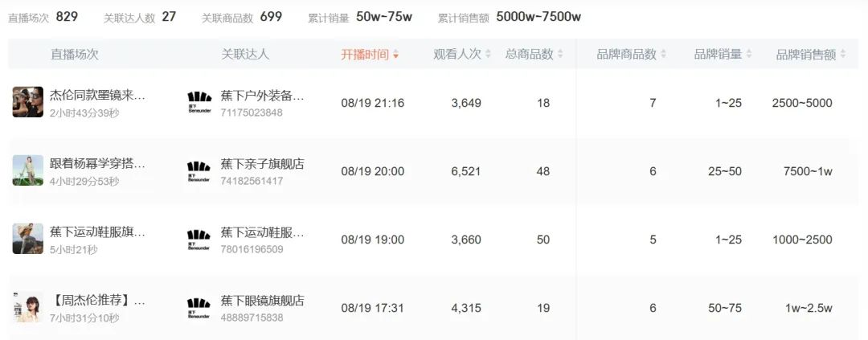Open livestream titled 蕉下运动鞋服旗…
The image size is (868, 340).
97,232
